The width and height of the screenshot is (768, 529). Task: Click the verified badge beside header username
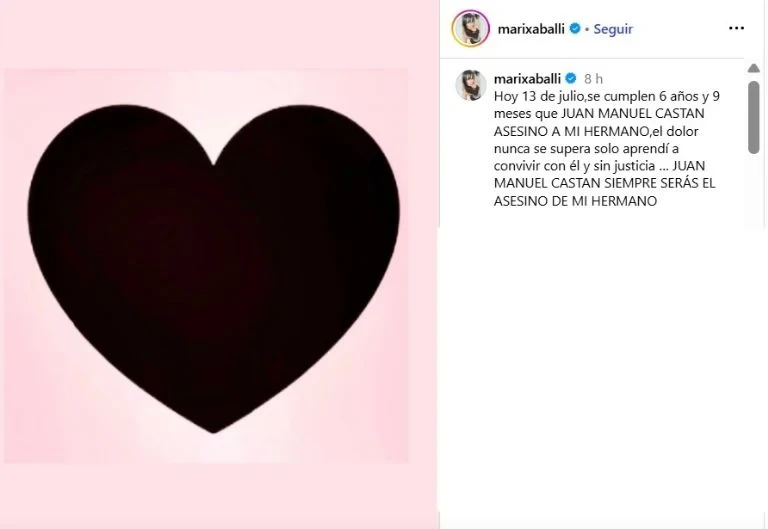coord(575,29)
